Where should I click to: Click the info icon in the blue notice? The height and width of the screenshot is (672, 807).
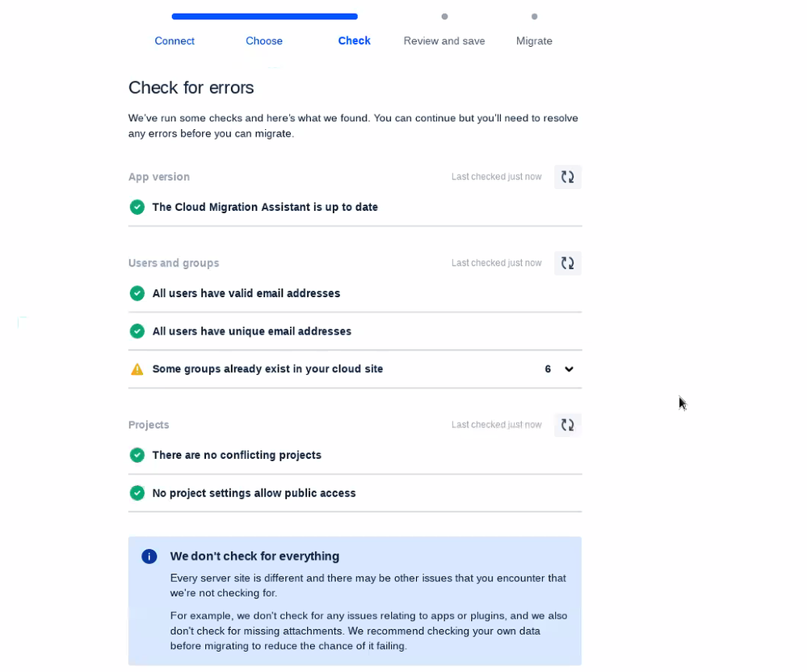[x=149, y=556]
